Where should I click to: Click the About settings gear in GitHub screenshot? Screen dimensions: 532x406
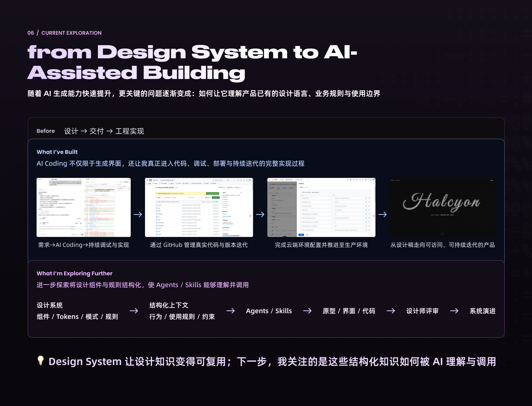coord(241,193)
